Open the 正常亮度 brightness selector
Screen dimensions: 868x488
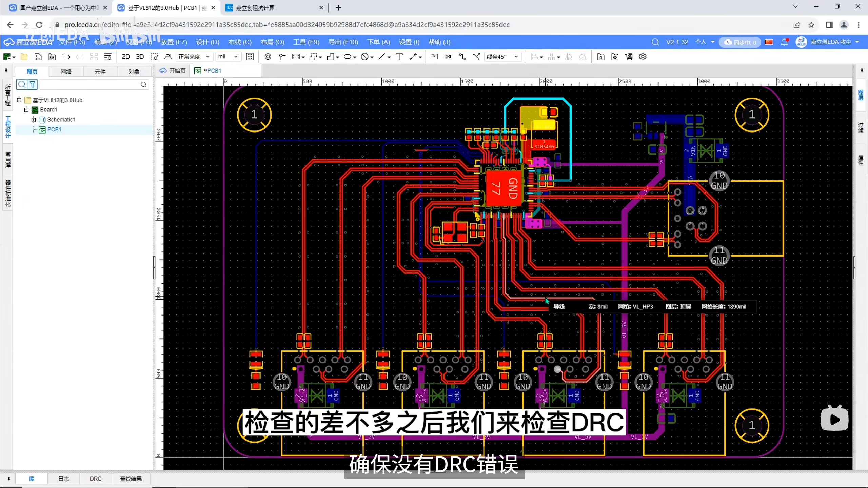click(194, 57)
